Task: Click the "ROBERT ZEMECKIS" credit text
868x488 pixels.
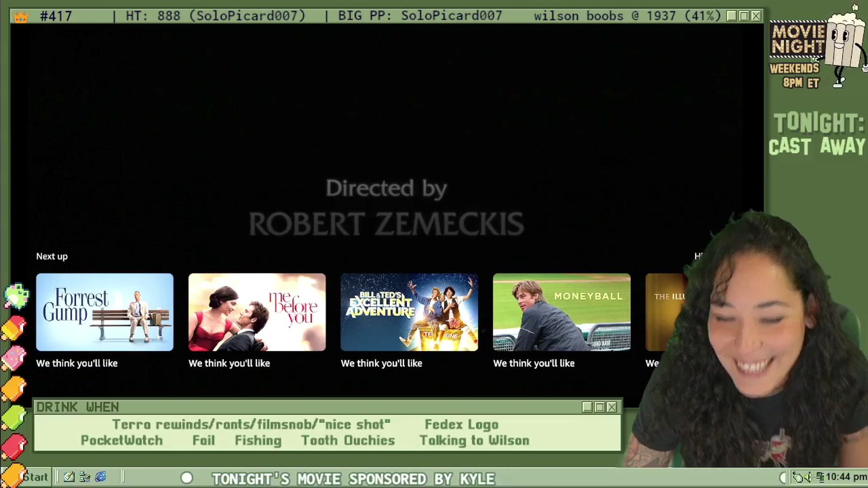Action: [387, 224]
